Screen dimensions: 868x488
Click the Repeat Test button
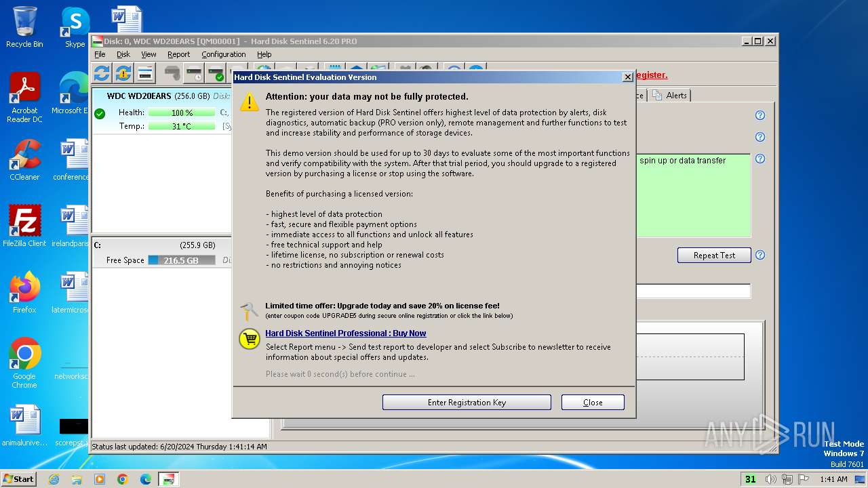point(714,256)
